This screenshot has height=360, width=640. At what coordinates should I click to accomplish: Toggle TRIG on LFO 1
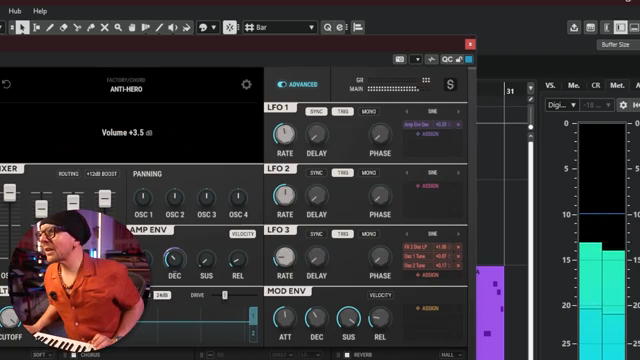pos(342,111)
